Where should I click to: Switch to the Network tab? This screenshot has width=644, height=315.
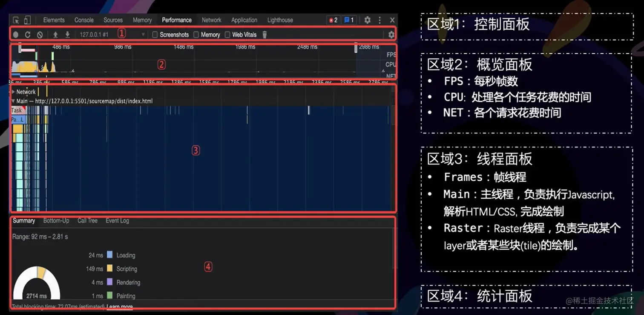point(212,20)
